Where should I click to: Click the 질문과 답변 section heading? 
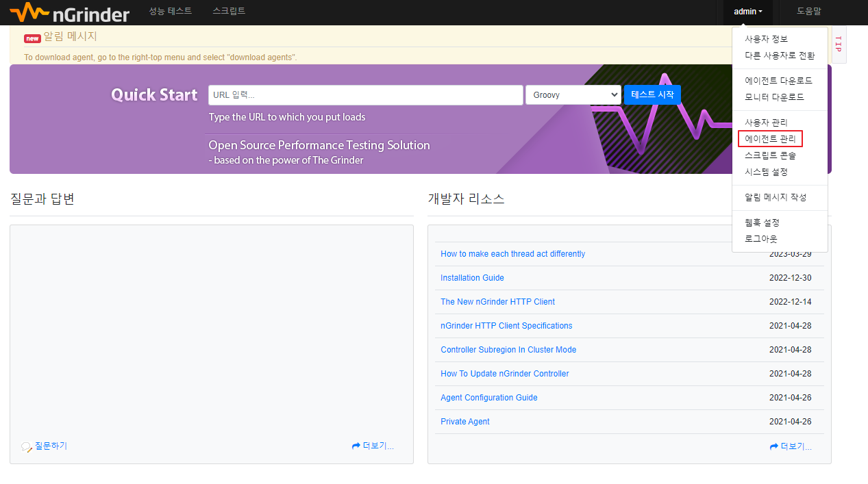[42, 199]
